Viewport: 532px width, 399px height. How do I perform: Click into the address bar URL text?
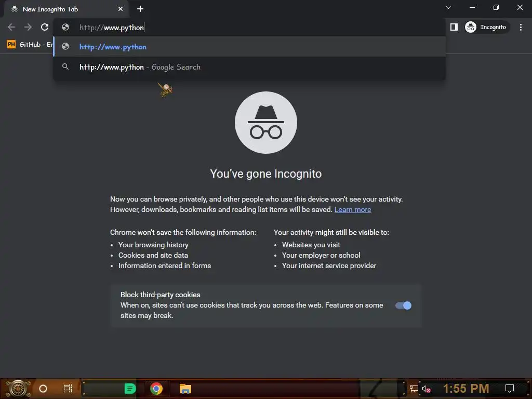tap(112, 28)
